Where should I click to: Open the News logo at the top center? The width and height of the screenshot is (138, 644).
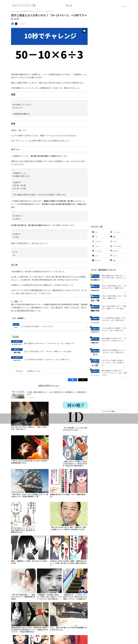69,5
